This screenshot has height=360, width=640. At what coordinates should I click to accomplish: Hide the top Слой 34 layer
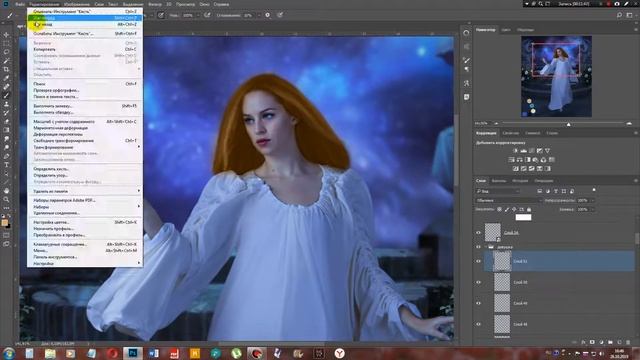pyautogui.click(x=478, y=233)
